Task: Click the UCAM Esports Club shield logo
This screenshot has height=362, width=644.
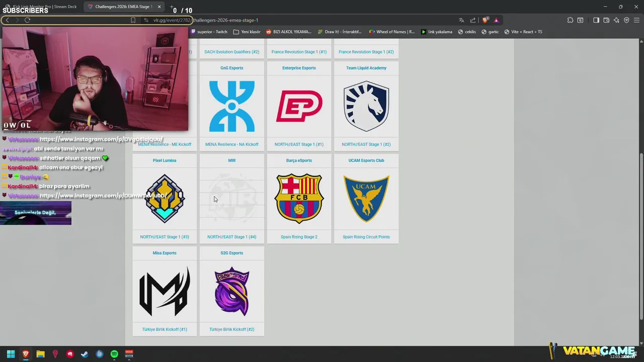Action: (366, 199)
